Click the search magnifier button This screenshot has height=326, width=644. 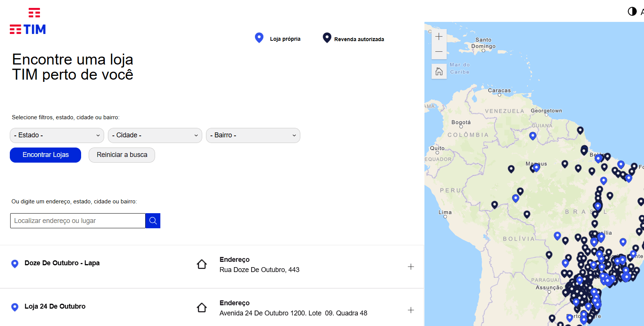(153, 221)
